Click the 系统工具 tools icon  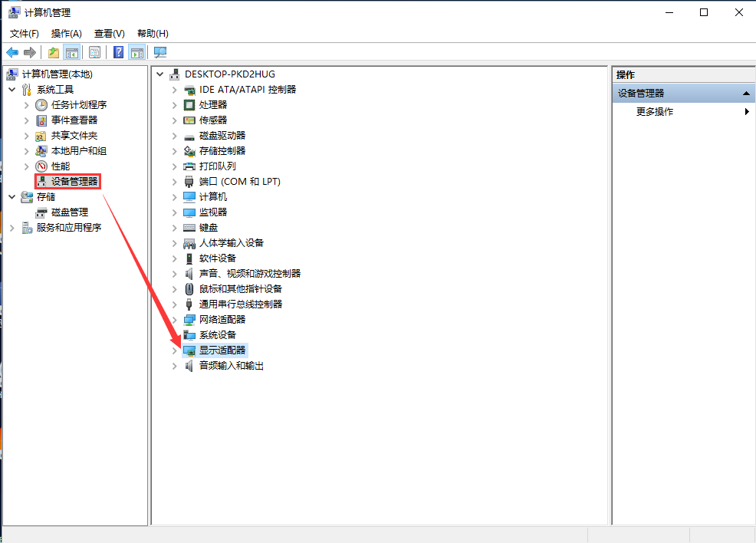27,90
